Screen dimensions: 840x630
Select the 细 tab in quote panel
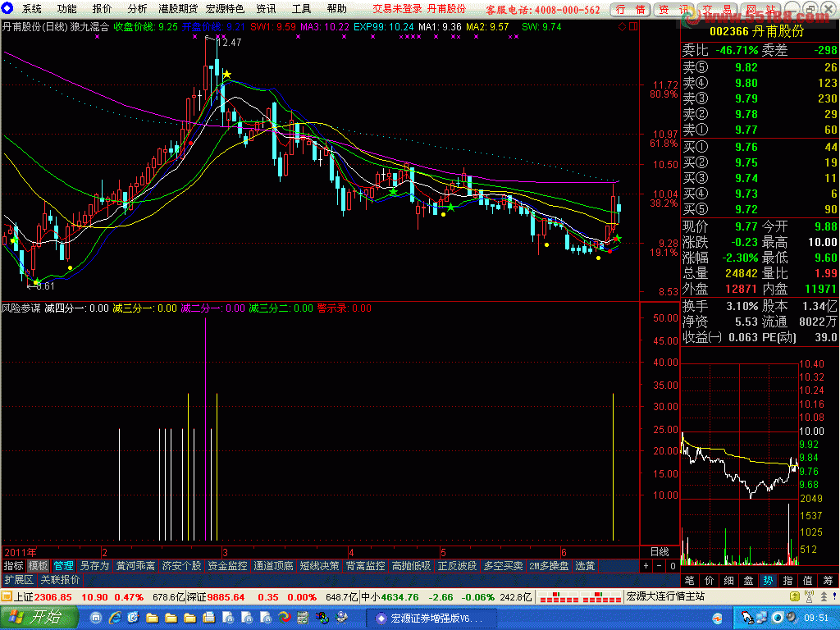pyautogui.click(x=729, y=580)
